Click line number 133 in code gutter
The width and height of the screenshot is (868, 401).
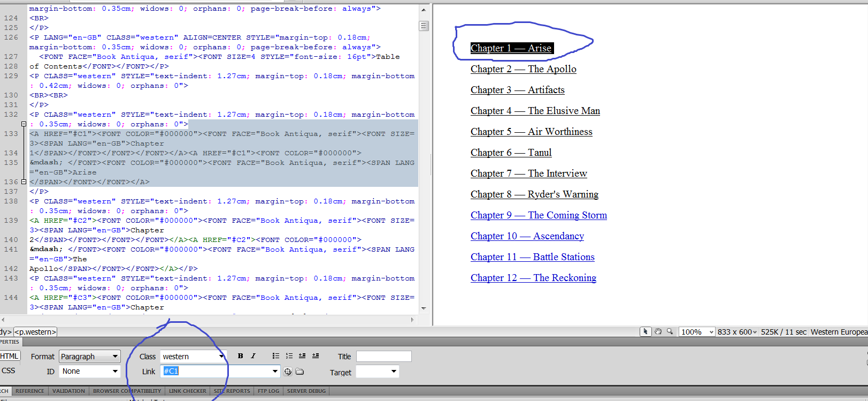pos(11,134)
